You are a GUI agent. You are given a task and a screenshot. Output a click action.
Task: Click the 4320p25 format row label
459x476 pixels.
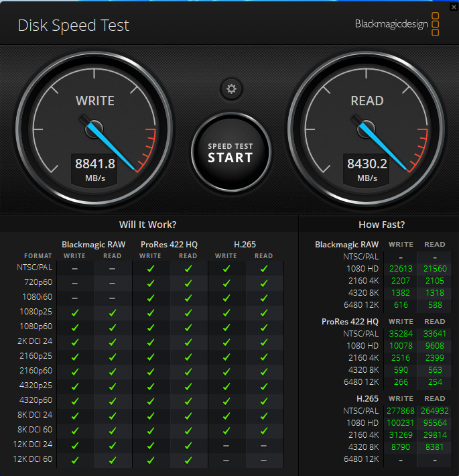(36, 385)
